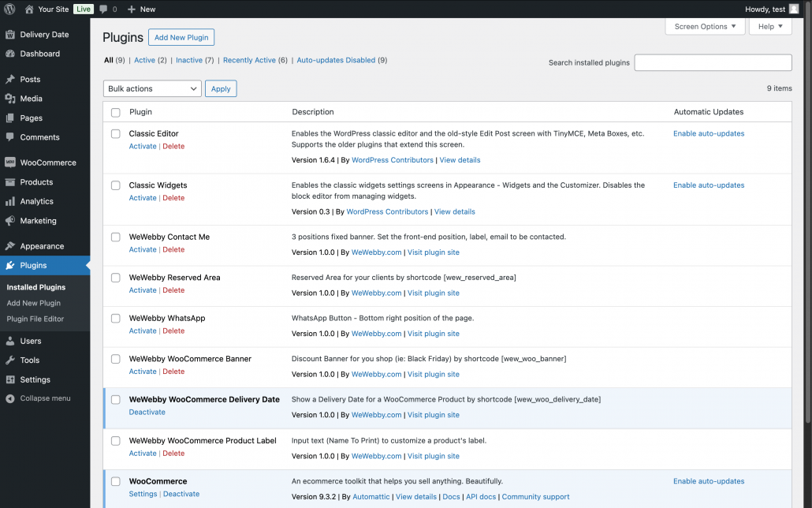Screen dimensions: 812x508
Task: Click the Collapse menu arrow icon
Action: click(10, 398)
